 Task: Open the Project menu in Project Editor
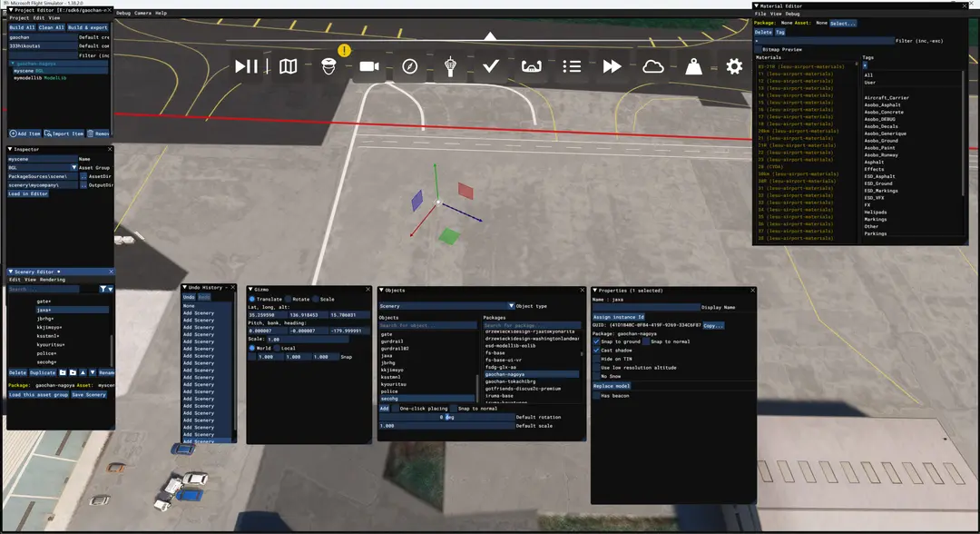tap(19, 18)
